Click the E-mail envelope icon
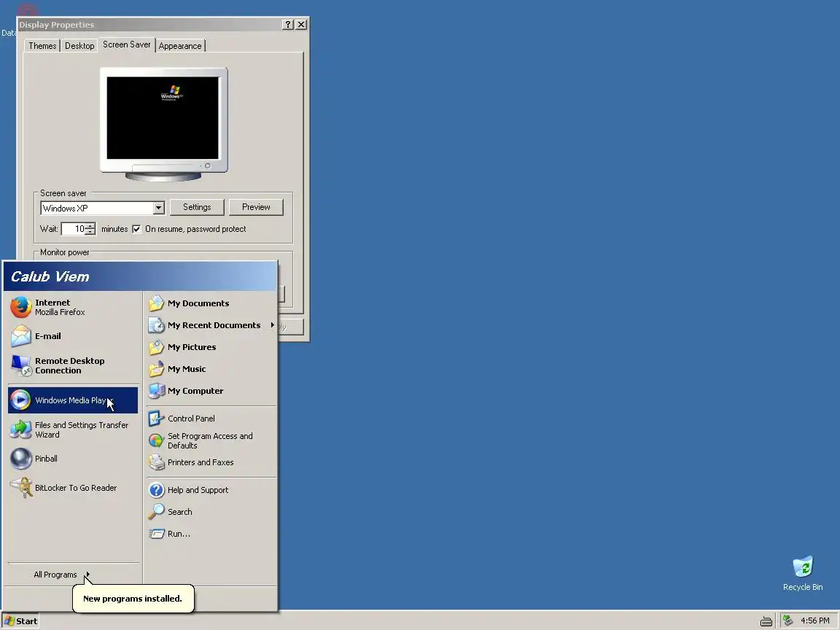840x630 pixels. click(x=21, y=336)
